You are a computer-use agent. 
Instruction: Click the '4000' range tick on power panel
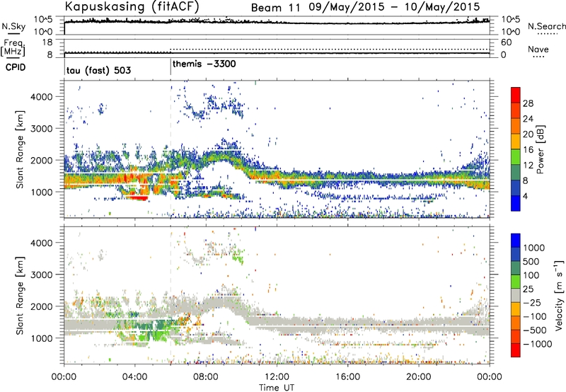pyautogui.click(x=41, y=97)
